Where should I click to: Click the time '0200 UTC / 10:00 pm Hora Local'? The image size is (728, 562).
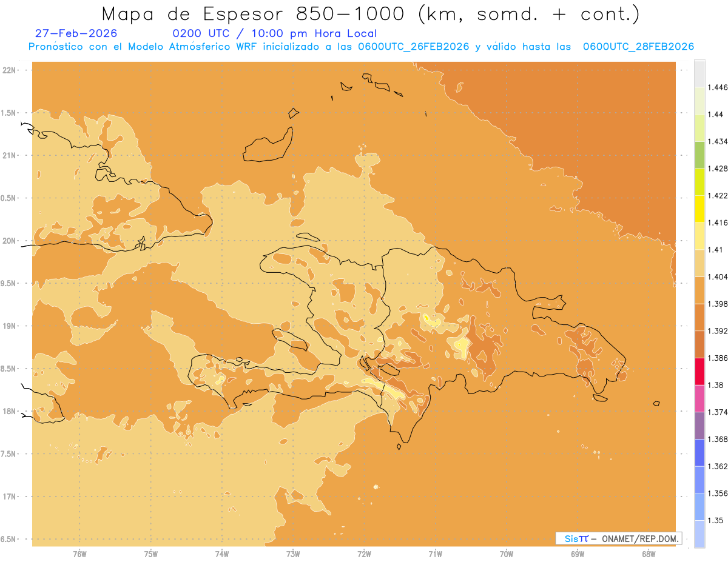tap(275, 34)
